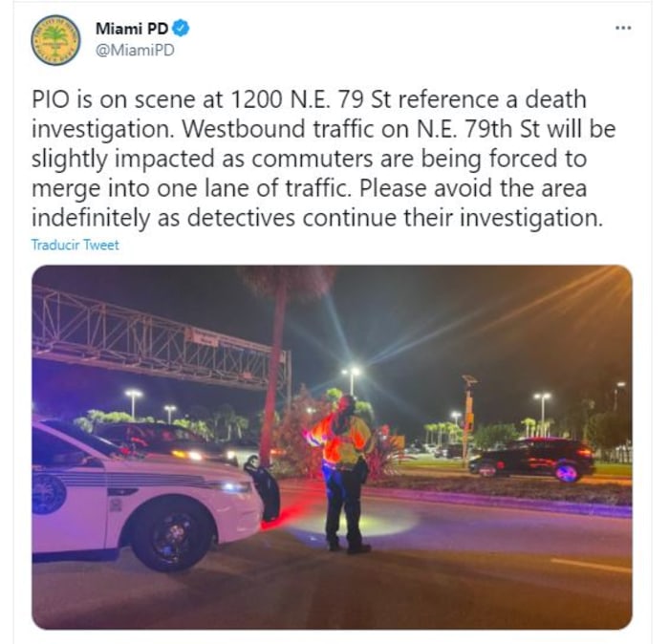Click the '1200 N.E. 79 St' address text
The height and width of the screenshot is (644, 669).
[308, 99]
